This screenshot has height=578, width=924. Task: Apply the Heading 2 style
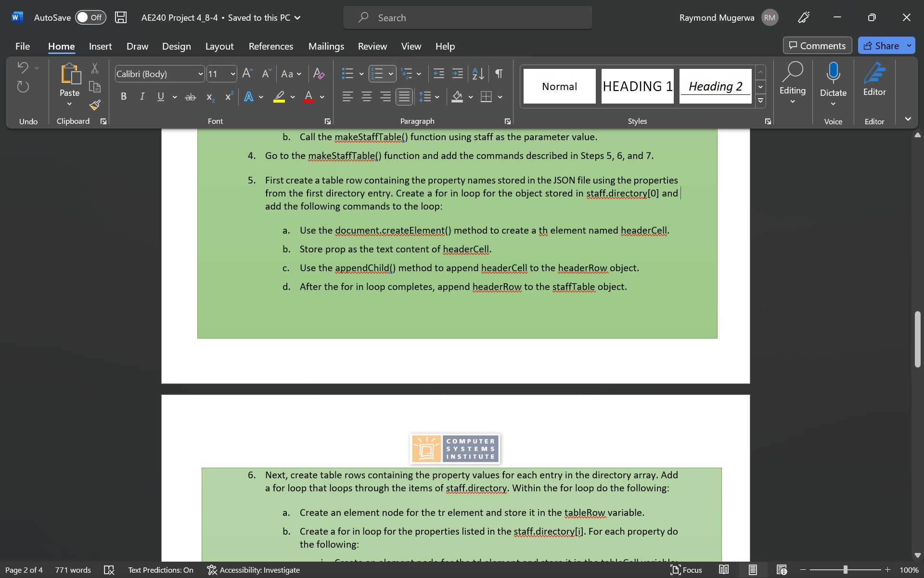[x=715, y=86]
